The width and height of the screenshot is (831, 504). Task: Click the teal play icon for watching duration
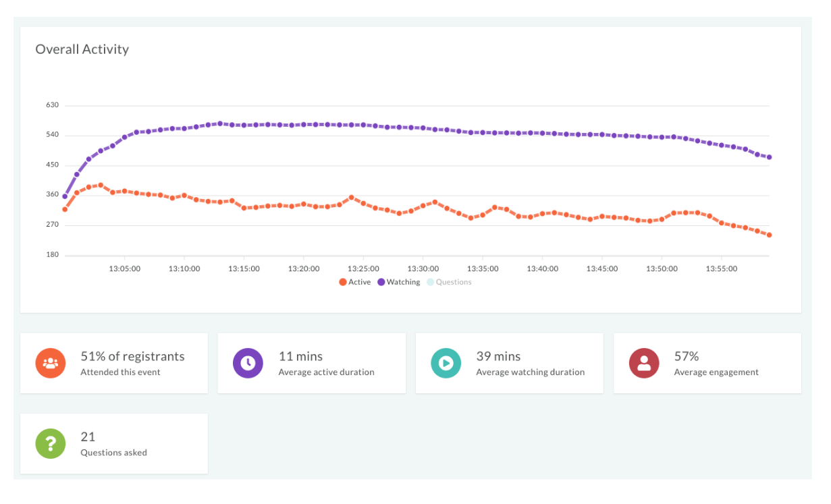coord(446,362)
